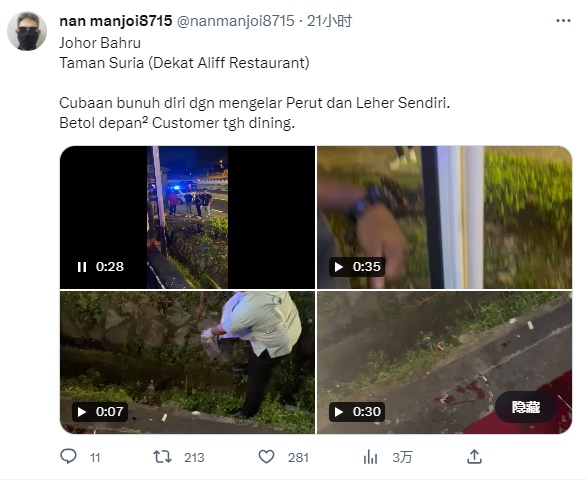Open the top-left police lights video thumbnail

point(187,217)
